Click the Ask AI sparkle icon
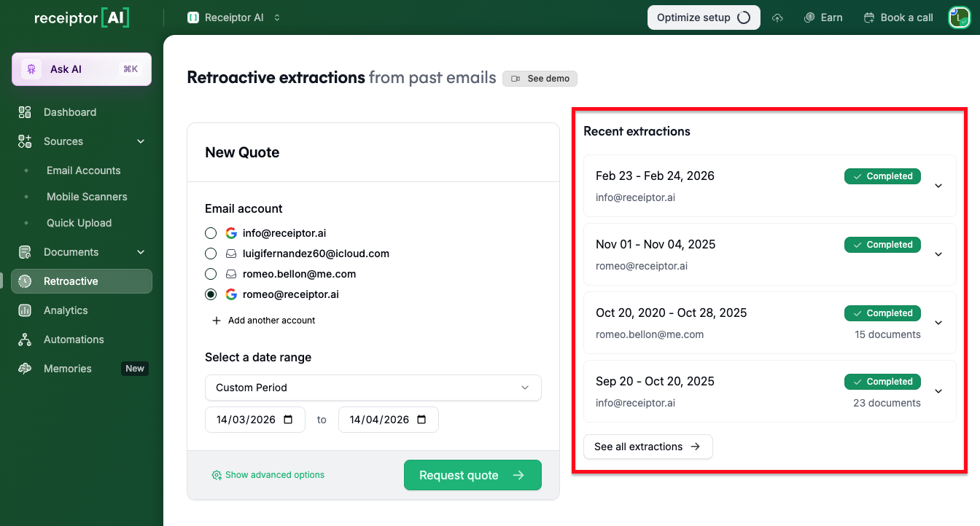The image size is (980, 526). point(31,69)
